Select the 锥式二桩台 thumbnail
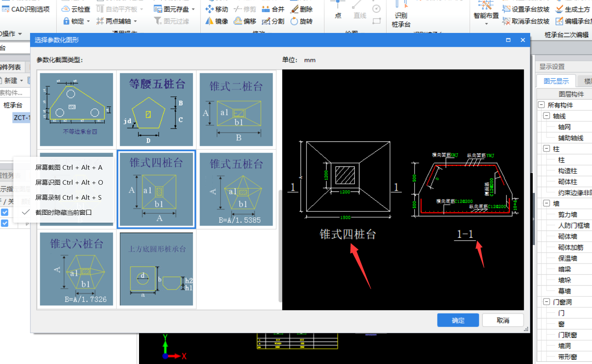 236,109
